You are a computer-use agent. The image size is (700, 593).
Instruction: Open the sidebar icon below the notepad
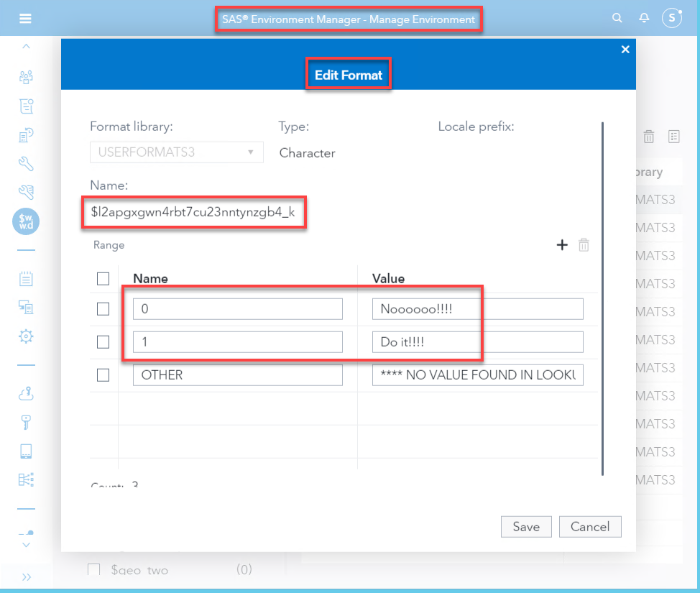pyautogui.click(x=26, y=307)
